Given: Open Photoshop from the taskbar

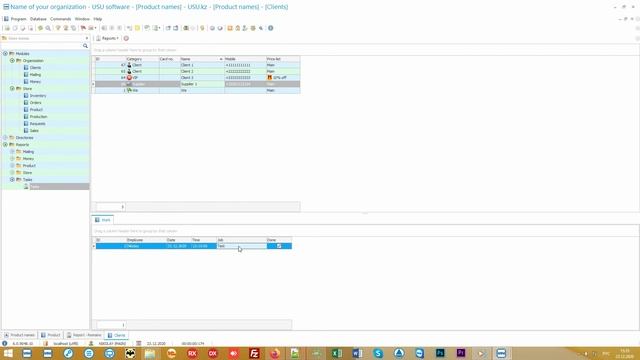Looking at the screenshot, I should [440, 353].
